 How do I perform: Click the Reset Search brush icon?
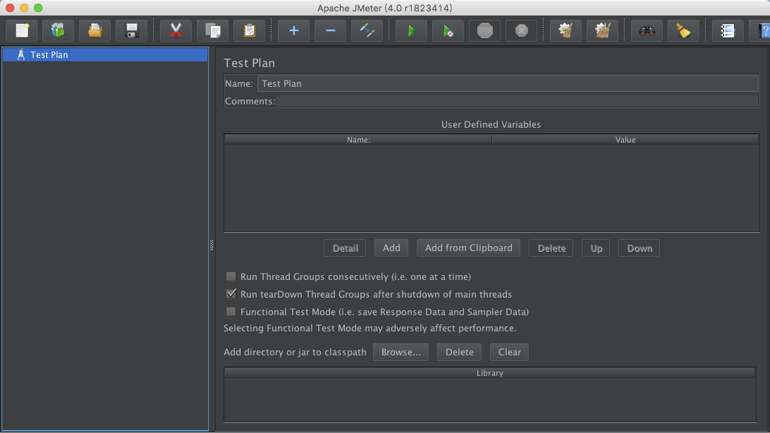point(683,30)
